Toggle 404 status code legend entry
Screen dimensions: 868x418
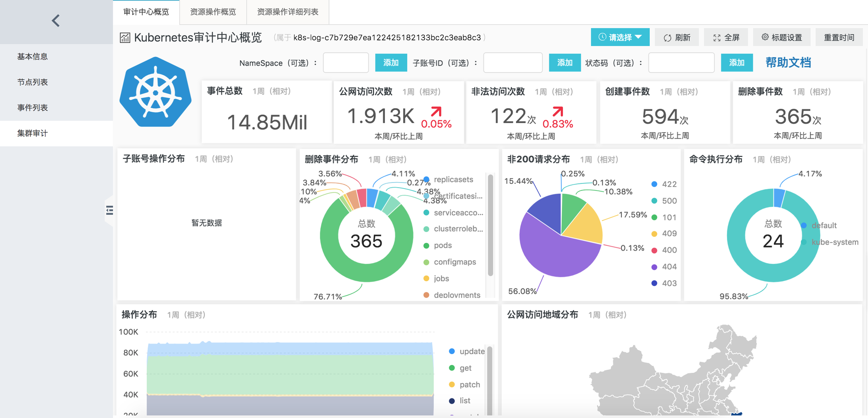pos(664,267)
